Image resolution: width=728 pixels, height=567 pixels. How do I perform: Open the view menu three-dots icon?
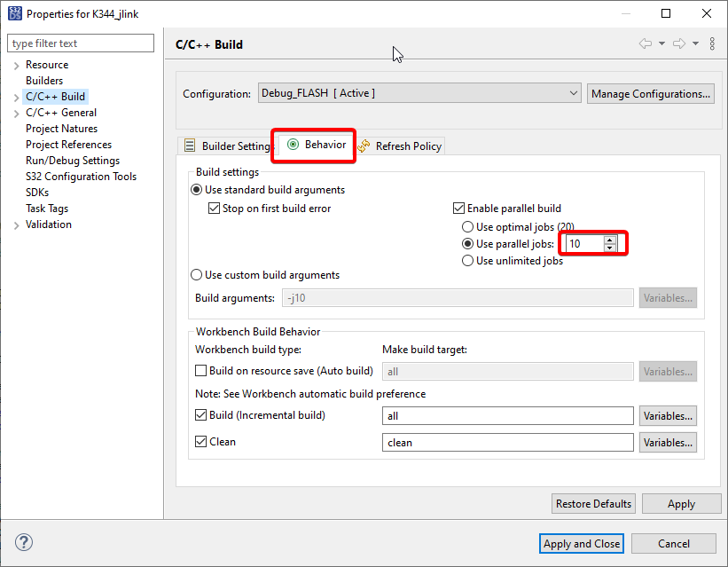click(712, 43)
